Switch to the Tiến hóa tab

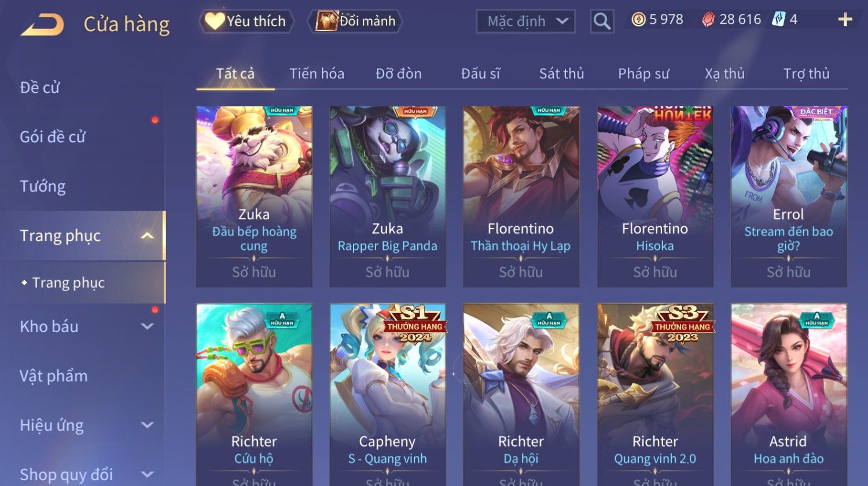[317, 73]
